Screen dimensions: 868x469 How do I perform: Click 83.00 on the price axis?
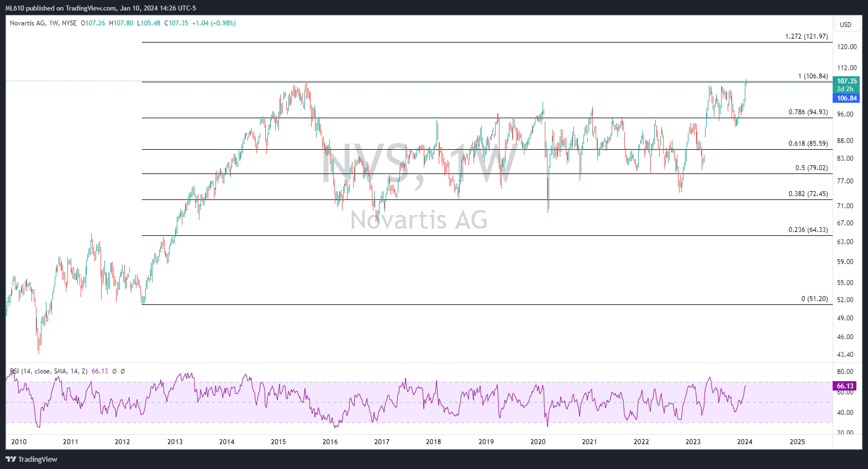pyautogui.click(x=845, y=159)
